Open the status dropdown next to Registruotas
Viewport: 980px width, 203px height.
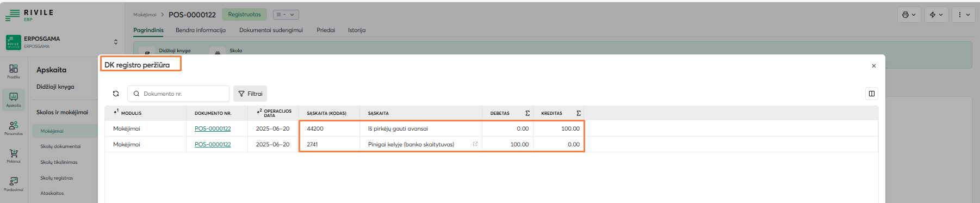click(x=286, y=15)
